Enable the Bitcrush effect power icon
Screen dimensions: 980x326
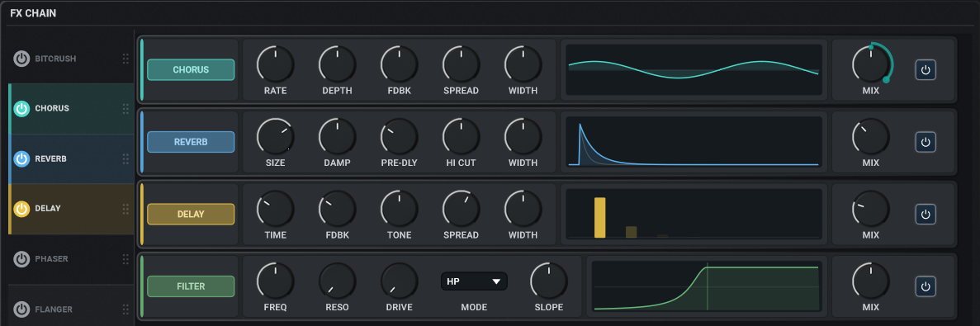21,59
